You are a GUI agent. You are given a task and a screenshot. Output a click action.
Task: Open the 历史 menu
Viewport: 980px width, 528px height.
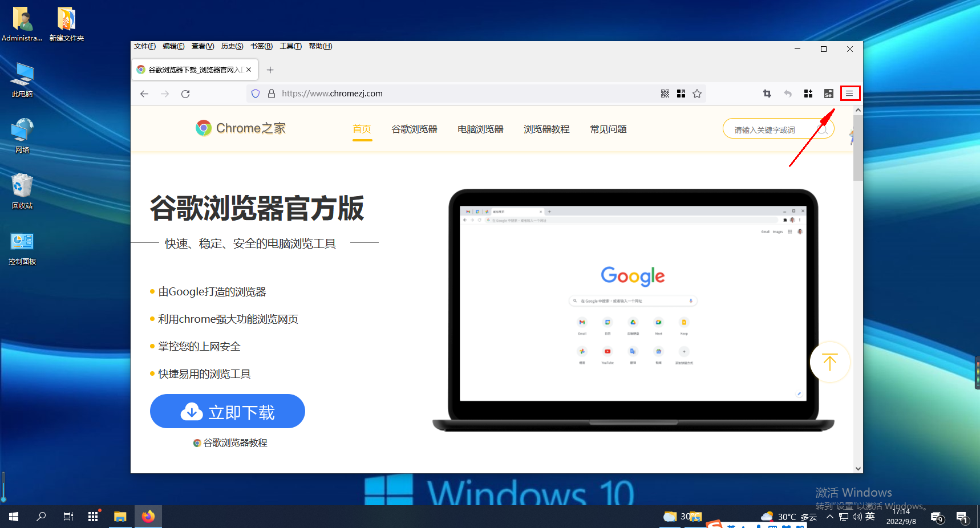(232, 46)
